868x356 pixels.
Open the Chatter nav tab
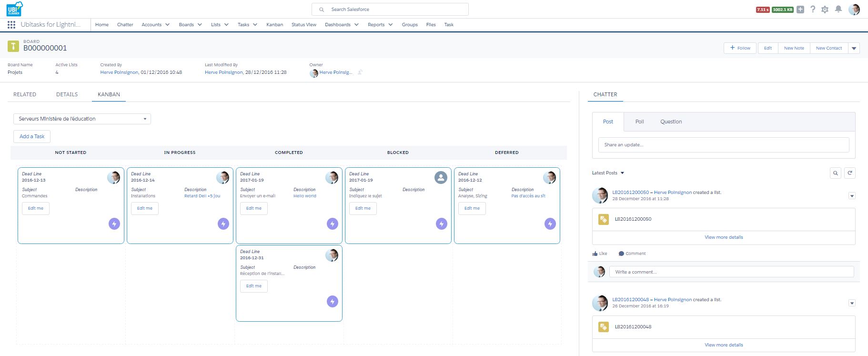(125, 25)
